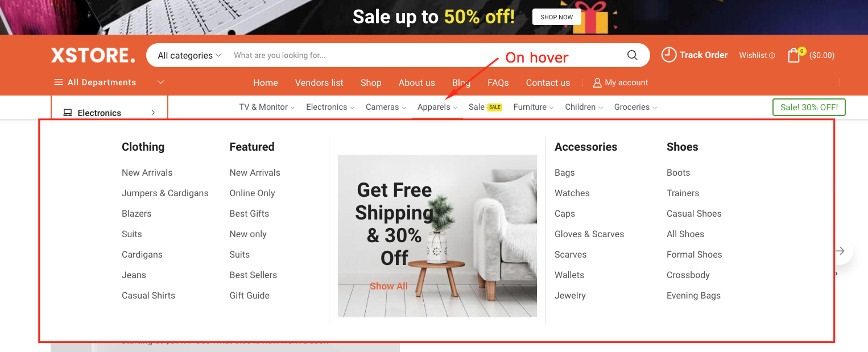Click the Sale! 30% OFF! button
Screen dimensions: 868x352
pyautogui.click(x=809, y=107)
